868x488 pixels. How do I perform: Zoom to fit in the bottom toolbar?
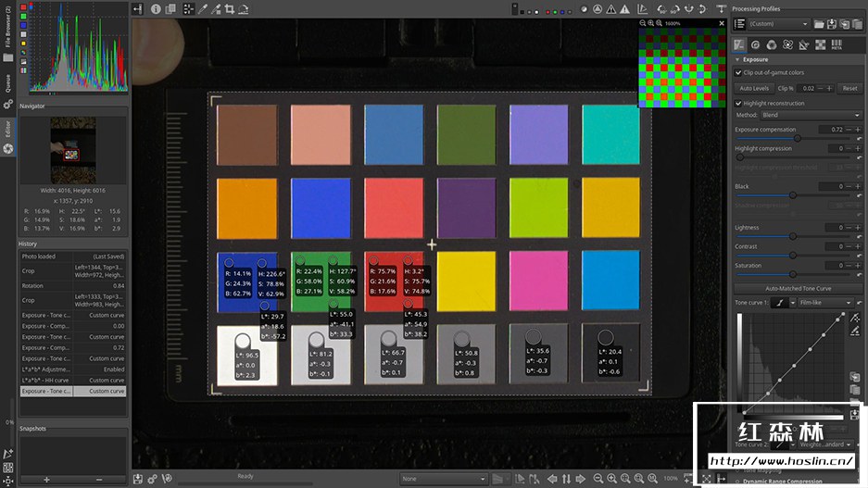pyautogui.click(x=625, y=478)
